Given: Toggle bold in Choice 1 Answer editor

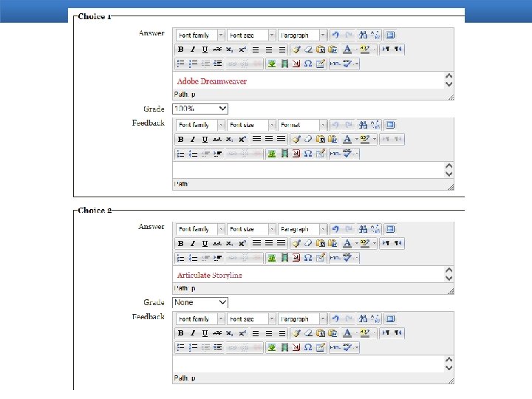Looking at the screenshot, I should coord(181,50).
